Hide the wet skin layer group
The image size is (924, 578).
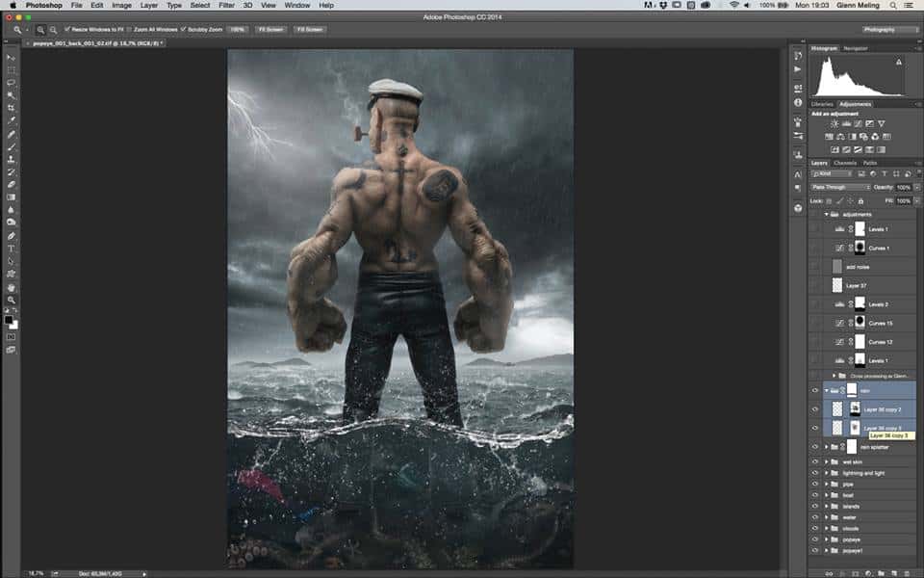click(x=815, y=462)
